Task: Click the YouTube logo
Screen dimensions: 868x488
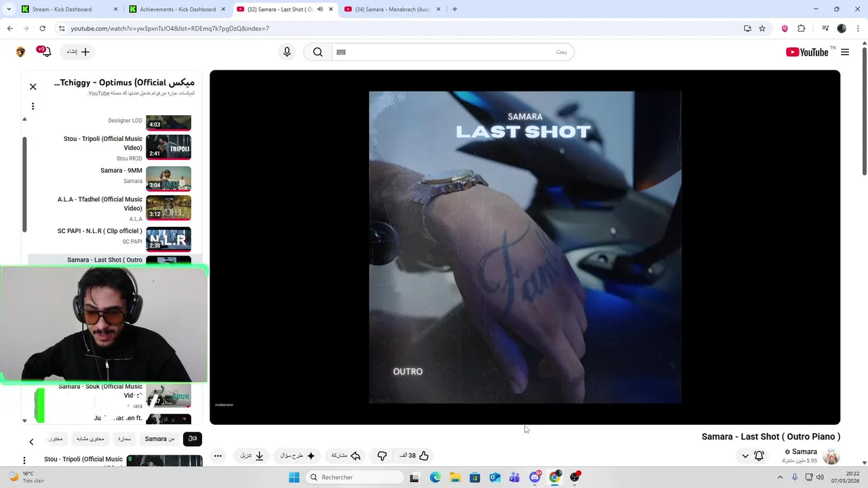Action: tap(807, 52)
